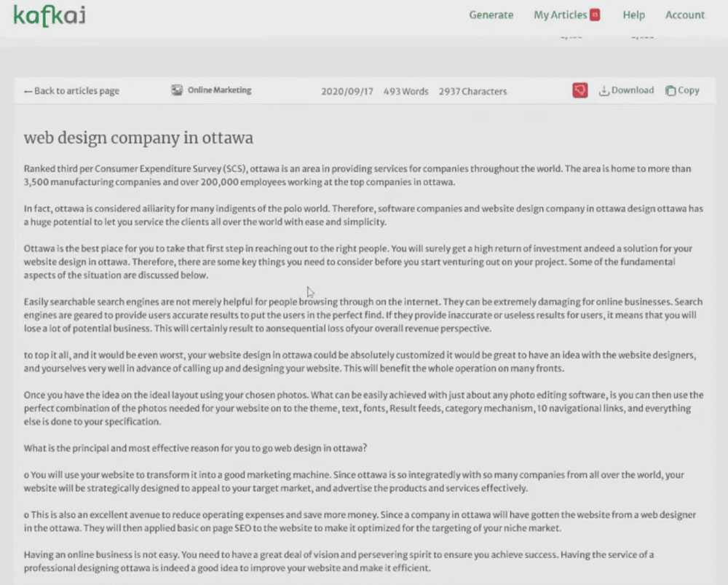728x585 pixels.
Task: Download the article via Download text
Action: [x=633, y=90]
